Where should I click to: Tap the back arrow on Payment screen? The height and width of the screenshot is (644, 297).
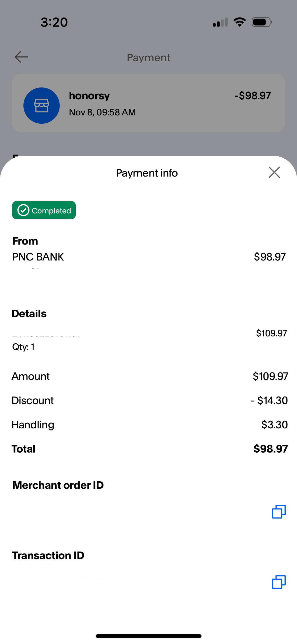click(21, 57)
